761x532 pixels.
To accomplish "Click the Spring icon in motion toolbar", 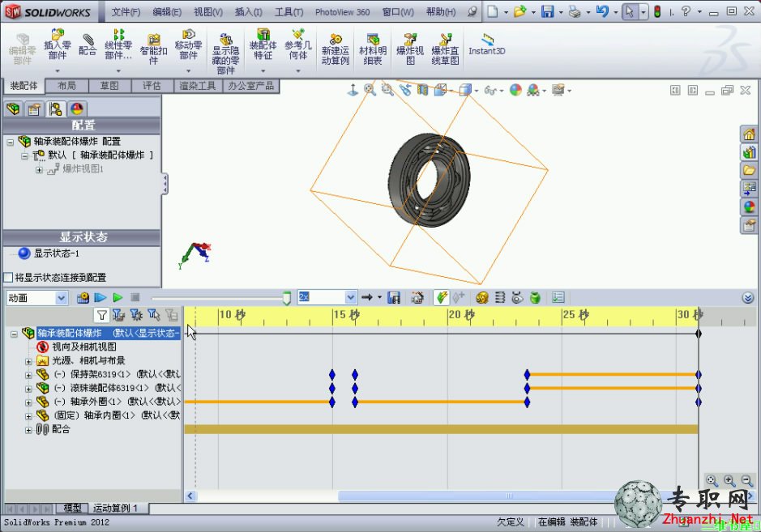I will 500,298.
